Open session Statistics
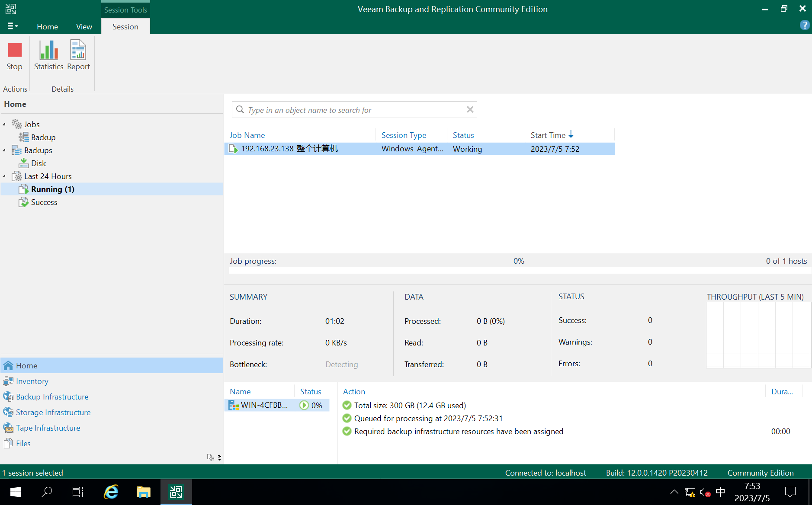 pyautogui.click(x=48, y=56)
